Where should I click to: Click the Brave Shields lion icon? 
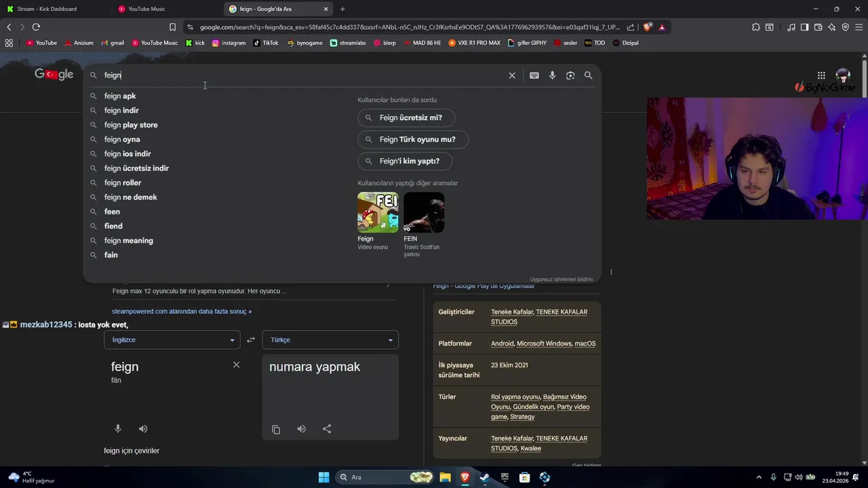point(648,27)
